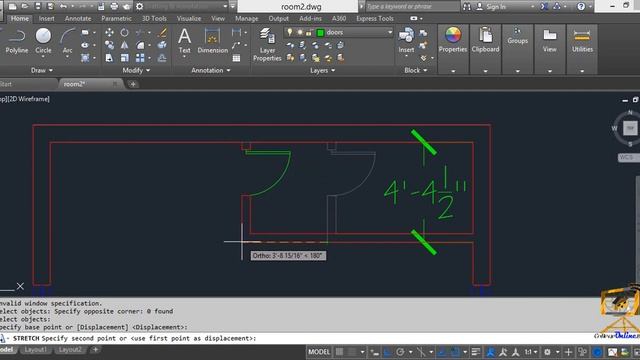Image resolution: width=640 pixels, height=360 pixels.
Task: Toggle lineweight display in status bar
Action: pos(476,352)
